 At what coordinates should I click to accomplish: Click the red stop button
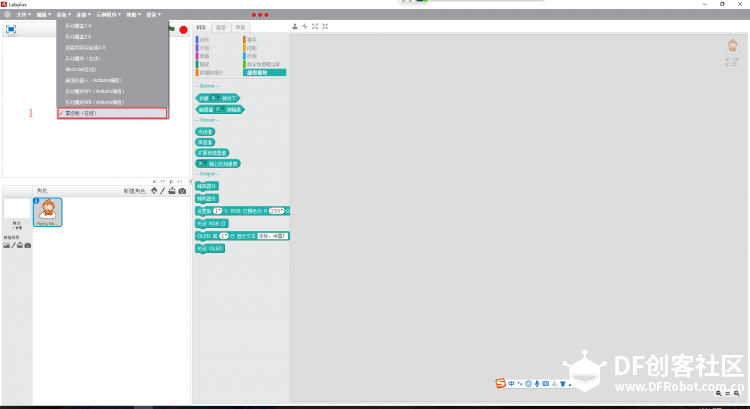[x=183, y=30]
